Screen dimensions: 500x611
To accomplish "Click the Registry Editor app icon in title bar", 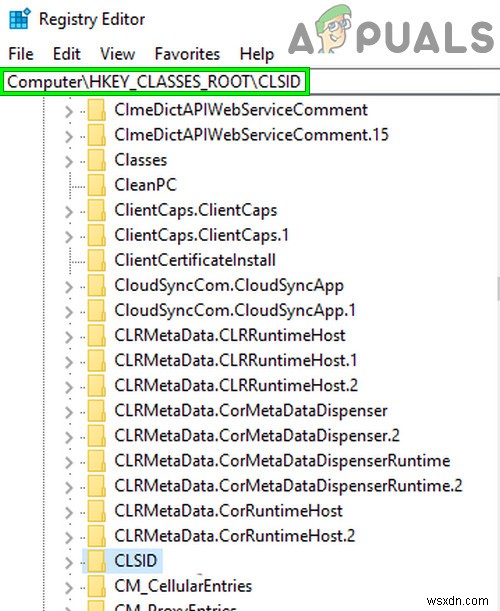I will (20, 19).
